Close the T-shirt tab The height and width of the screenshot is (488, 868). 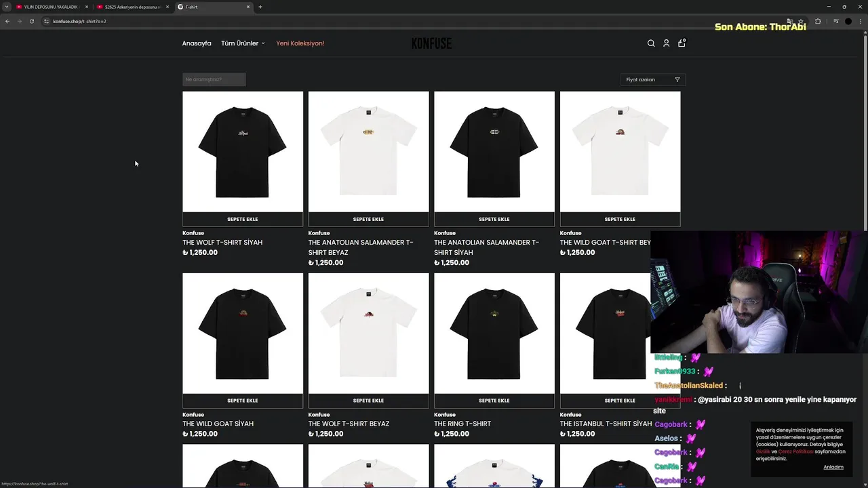click(x=248, y=7)
